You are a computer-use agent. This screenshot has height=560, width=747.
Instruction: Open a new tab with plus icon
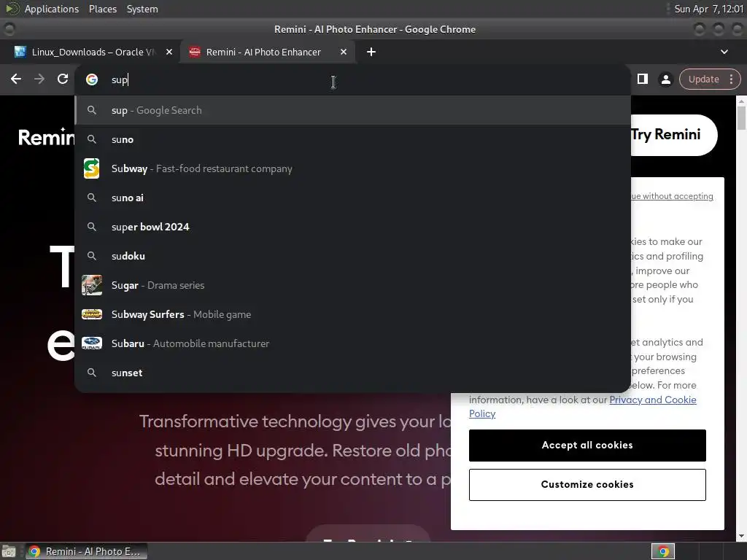click(371, 52)
